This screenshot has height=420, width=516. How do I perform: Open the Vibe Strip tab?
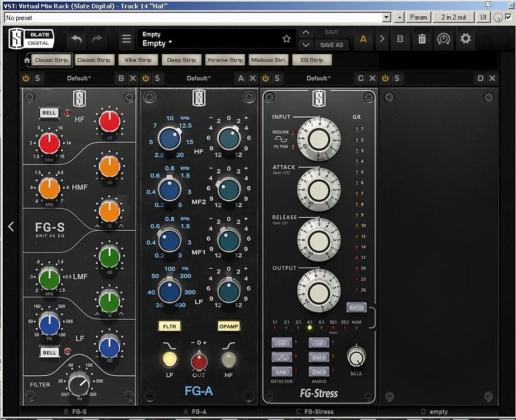pos(138,60)
